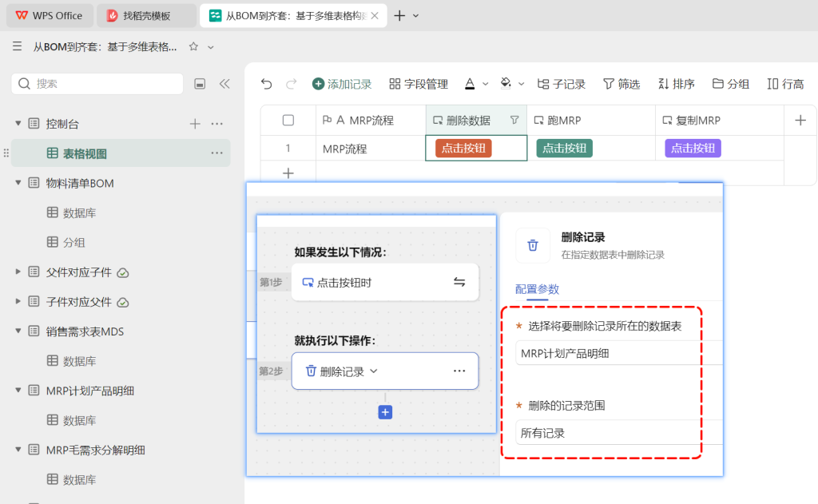The width and height of the screenshot is (818, 504).
Task: Open the hamburger menu icon
Action: 18,46
